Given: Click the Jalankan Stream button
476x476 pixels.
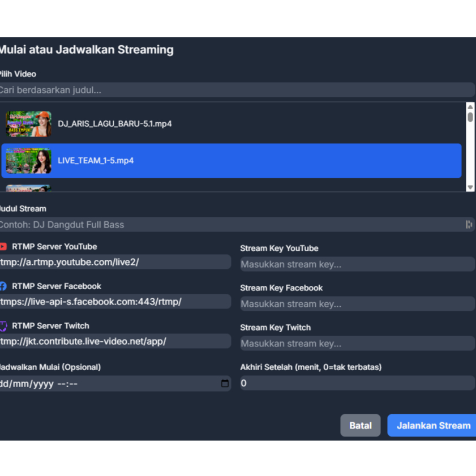Looking at the screenshot, I should pos(432,425).
